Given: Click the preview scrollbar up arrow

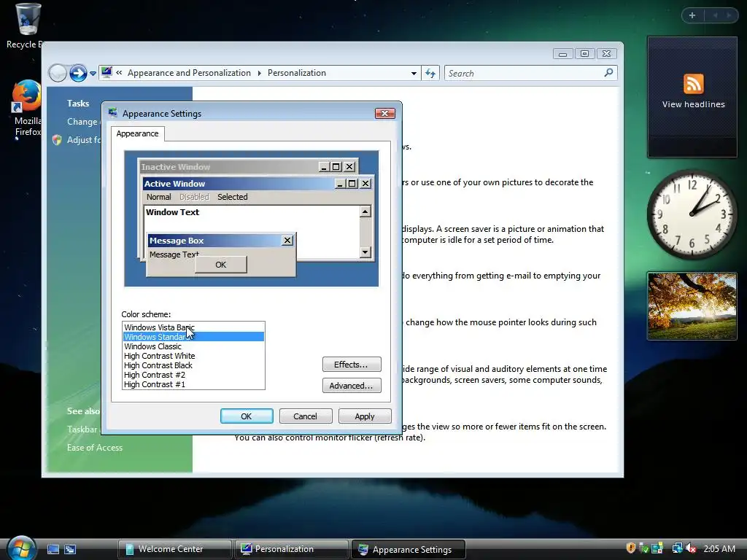Looking at the screenshot, I should [x=365, y=211].
